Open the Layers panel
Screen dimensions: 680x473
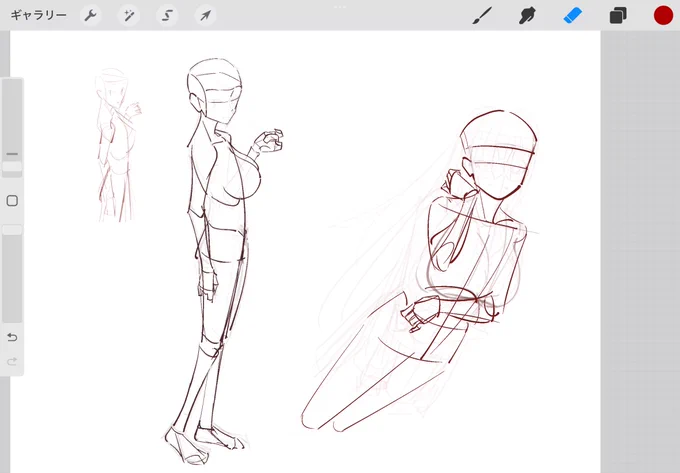tap(618, 16)
